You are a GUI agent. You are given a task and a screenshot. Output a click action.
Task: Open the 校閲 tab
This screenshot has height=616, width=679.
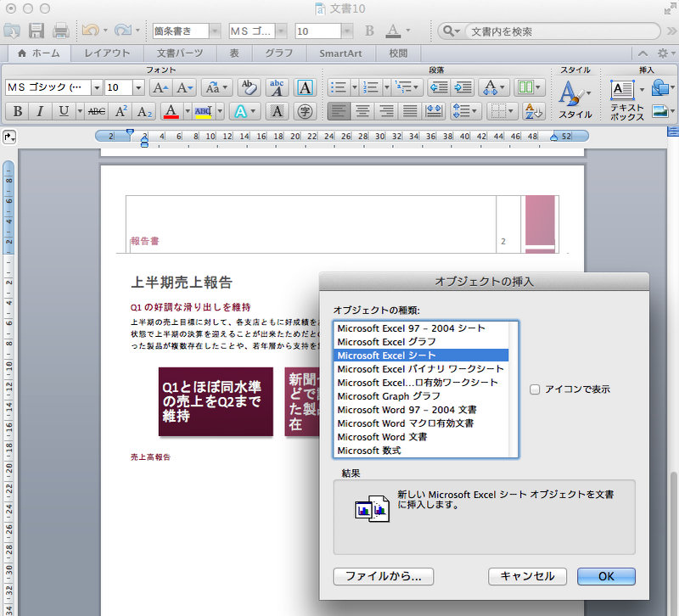(398, 53)
